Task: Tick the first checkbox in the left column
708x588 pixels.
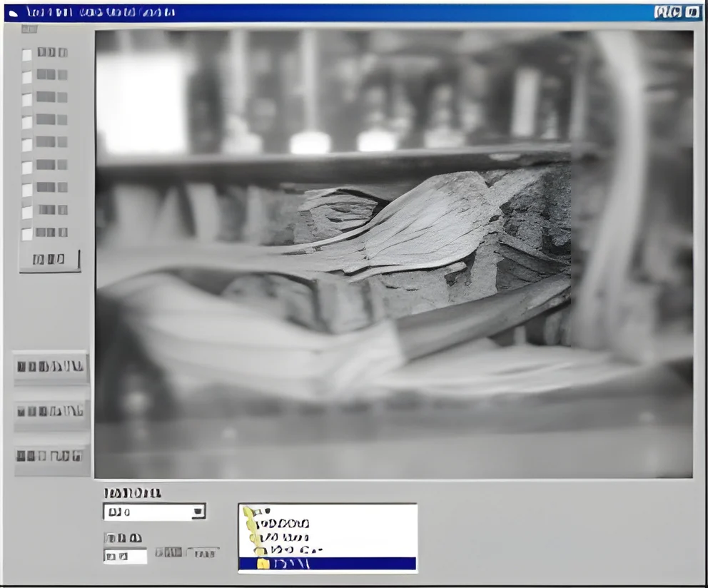Action: tap(27, 55)
